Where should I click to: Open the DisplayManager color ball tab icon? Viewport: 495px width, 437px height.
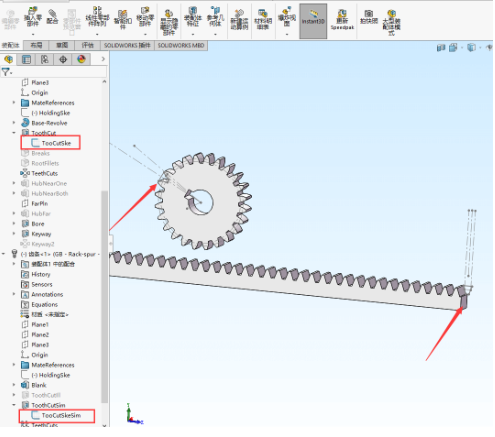click(81, 59)
